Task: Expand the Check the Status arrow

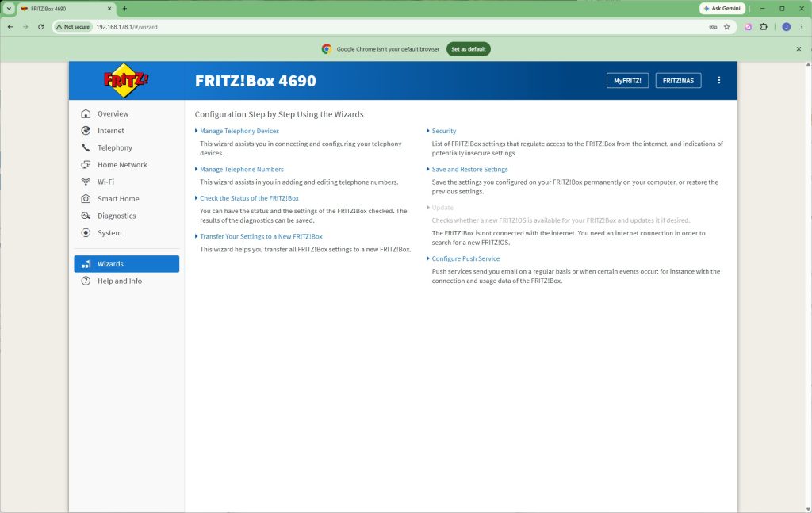Action: click(197, 198)
